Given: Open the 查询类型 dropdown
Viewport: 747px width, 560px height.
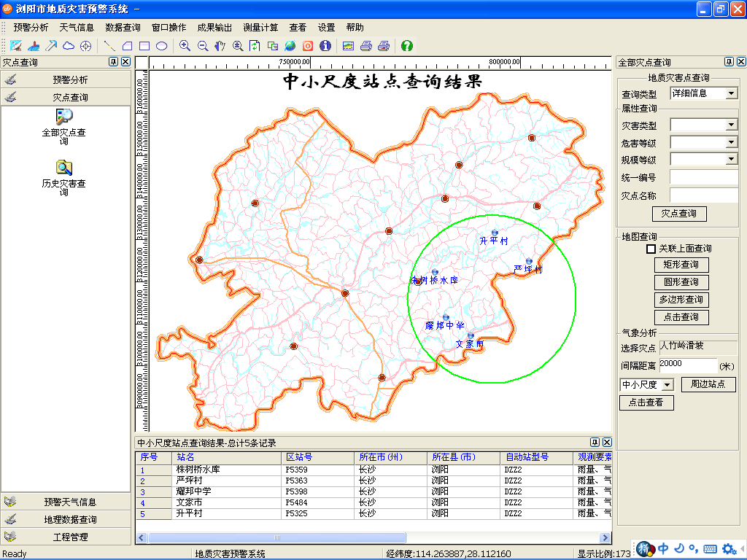Looking at the screenshot, I should point(732,93).
